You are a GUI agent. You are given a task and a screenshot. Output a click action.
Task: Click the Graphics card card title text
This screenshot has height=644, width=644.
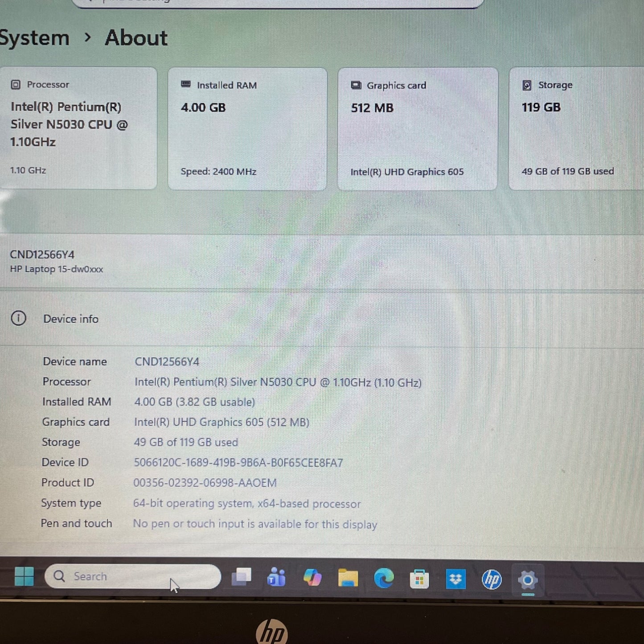397,86
